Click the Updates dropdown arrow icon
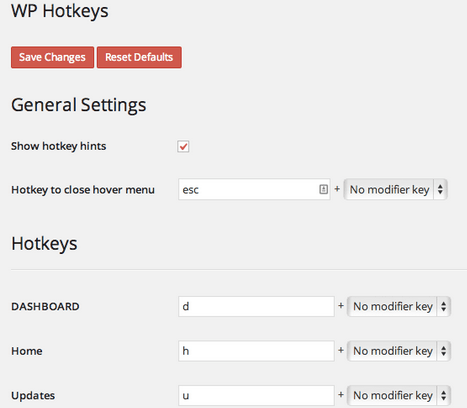This screenshot has height=408, width=467. [443, 396]
